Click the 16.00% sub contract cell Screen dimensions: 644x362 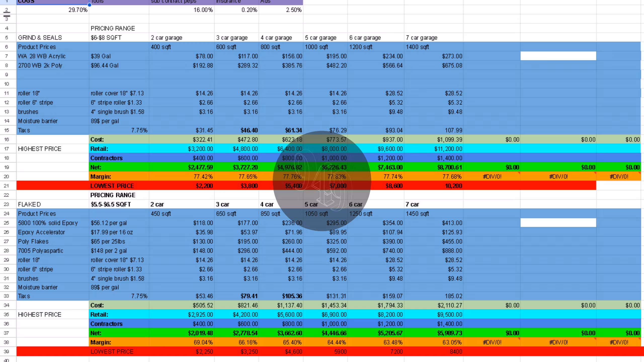point(182,10)
